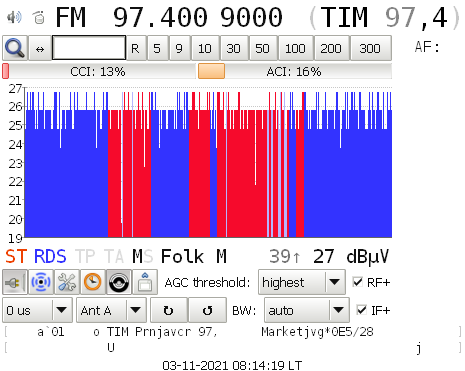The height and width of the screenshot is (371, 465).
Task: Click the speaker volume icon
Action: coord(14,17)
